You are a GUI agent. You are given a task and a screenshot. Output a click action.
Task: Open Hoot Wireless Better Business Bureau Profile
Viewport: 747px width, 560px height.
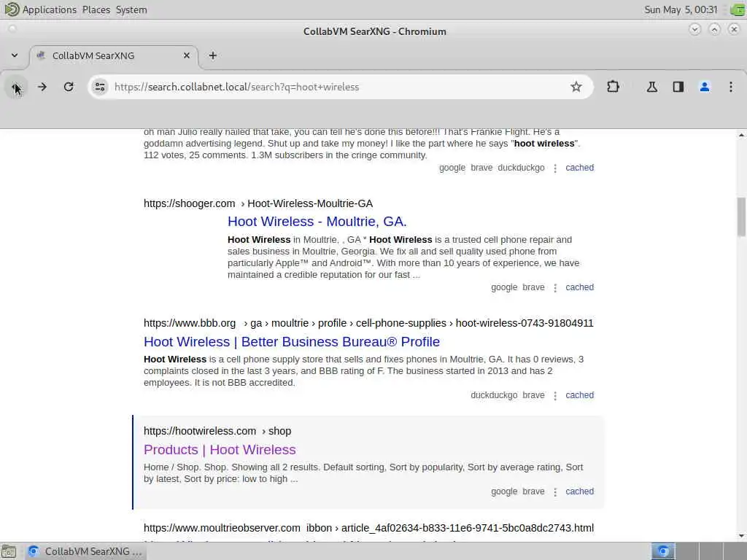292,341
